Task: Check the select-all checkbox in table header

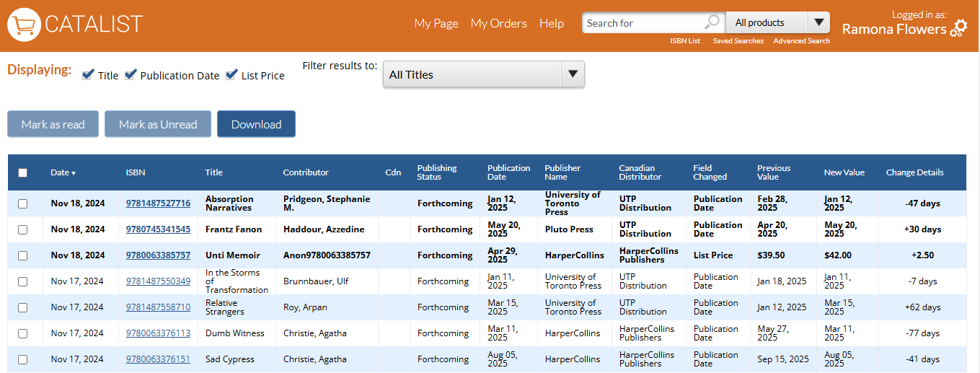Action: click(x=23, y=172)
